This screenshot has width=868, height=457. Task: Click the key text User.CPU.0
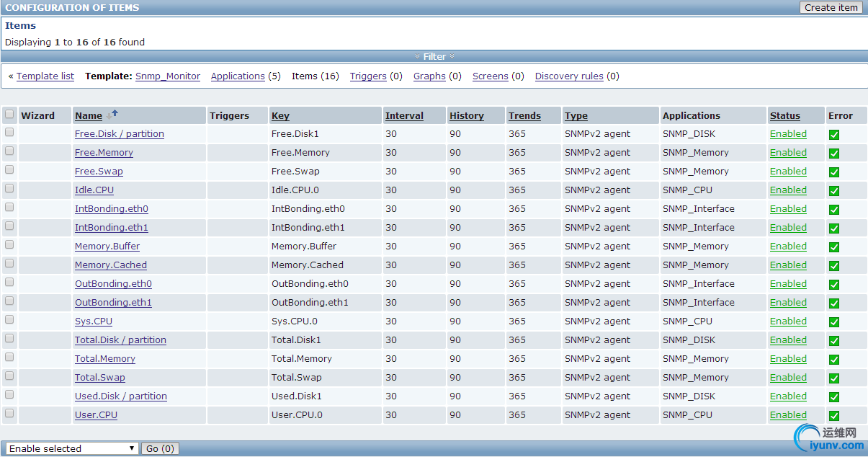click(x=297, y=415)
